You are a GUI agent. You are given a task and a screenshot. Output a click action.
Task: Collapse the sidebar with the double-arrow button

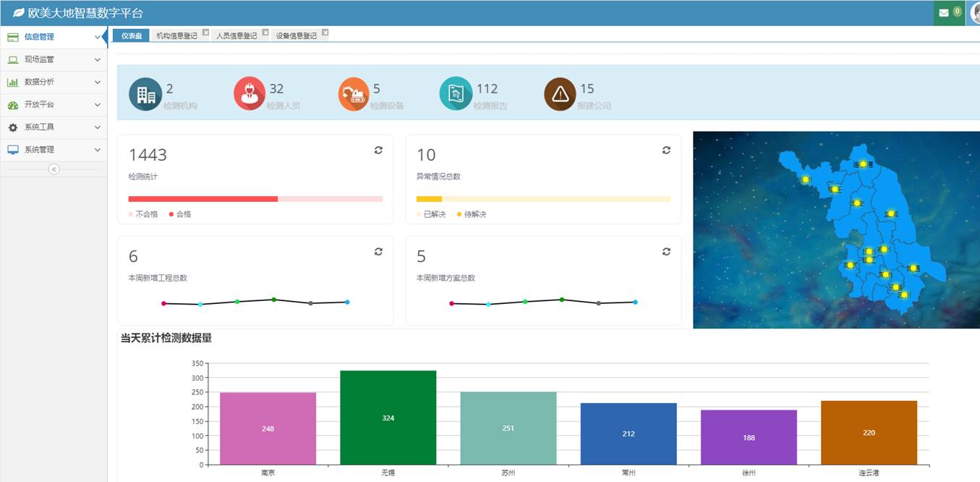[x=54, y=169]
